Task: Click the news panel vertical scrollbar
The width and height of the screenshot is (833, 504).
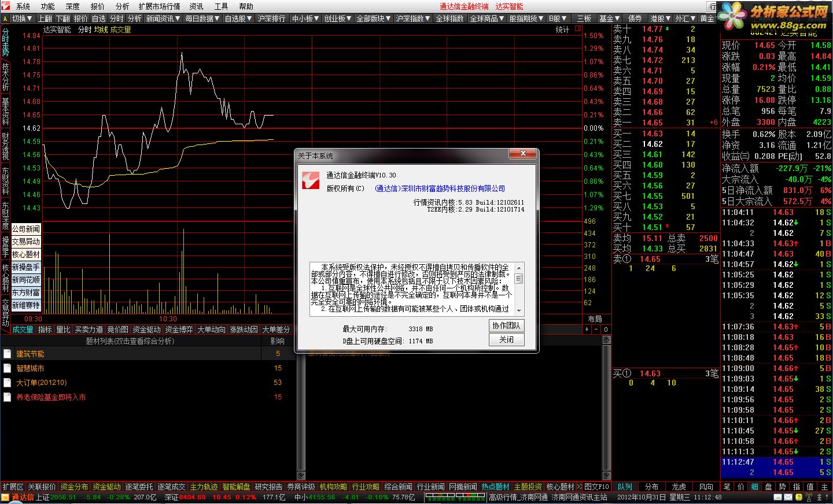Action: (x=607, y=407)
